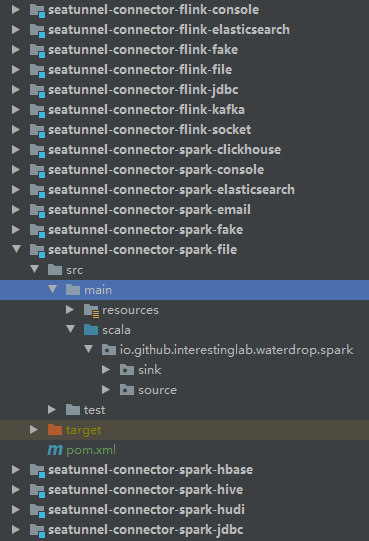Click the source package icon
The image size is (369, 541).
[x=127, y=390]
